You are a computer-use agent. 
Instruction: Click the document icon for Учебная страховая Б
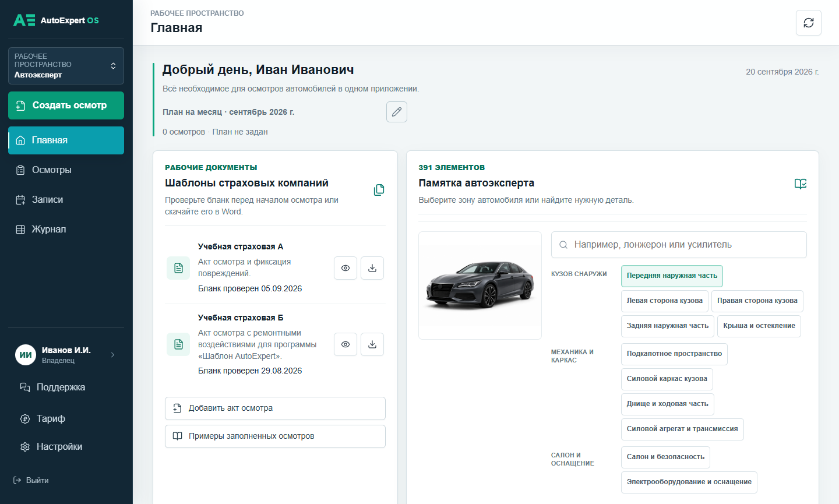point(178,344)
